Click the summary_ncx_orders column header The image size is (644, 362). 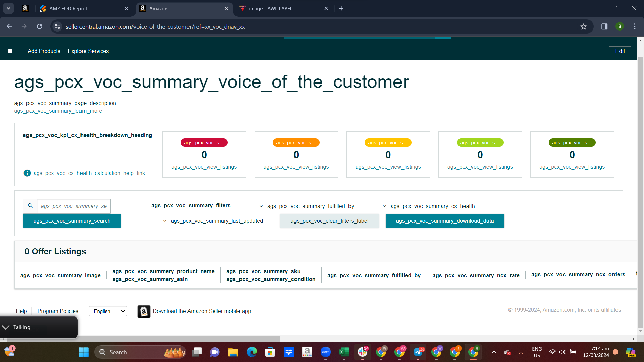coord(578,274)
